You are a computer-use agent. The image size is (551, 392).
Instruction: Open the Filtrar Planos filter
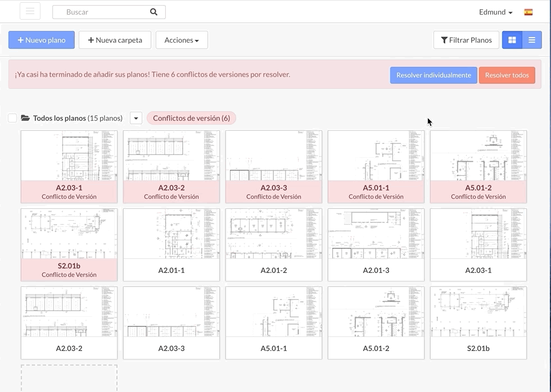(x=466, y=40)
